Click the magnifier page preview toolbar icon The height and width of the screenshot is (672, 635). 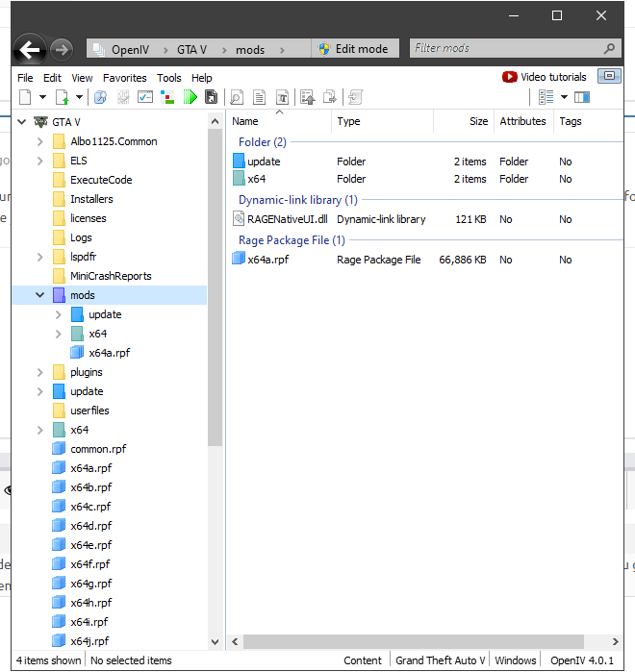pos(237,97)
